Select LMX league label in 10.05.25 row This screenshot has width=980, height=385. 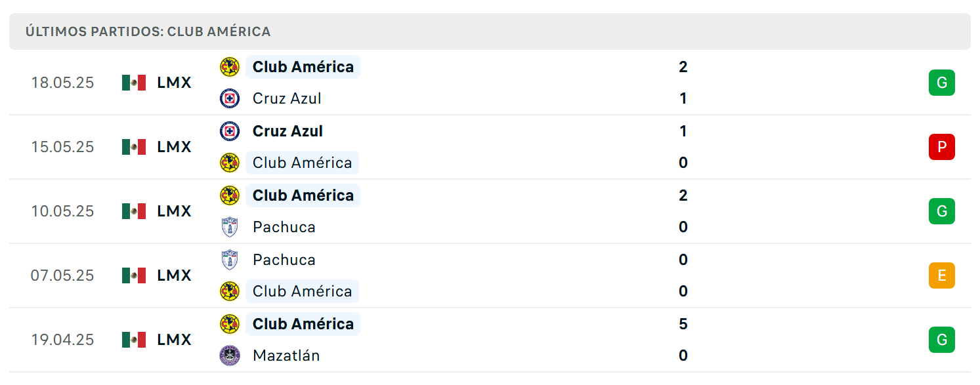175,211
